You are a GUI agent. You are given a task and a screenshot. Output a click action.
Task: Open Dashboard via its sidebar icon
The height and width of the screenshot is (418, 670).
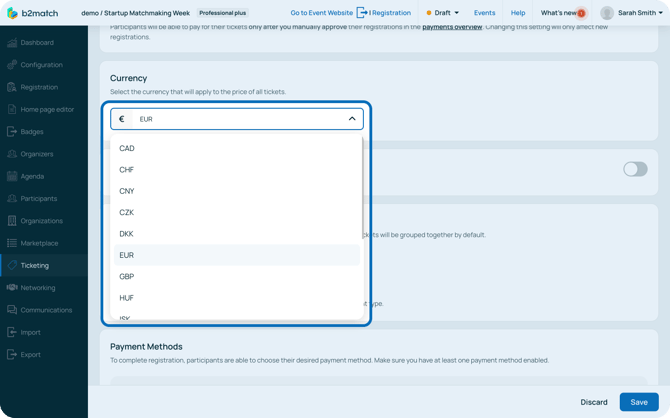point(12,43)
